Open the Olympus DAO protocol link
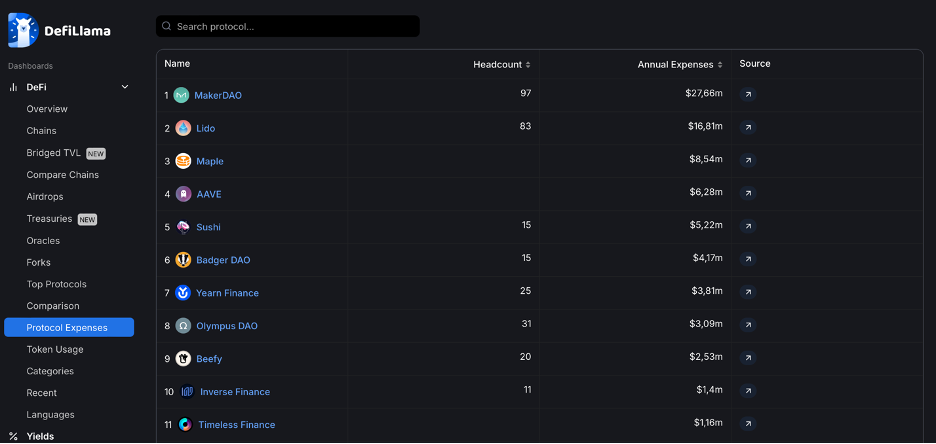Screen dimensions: 936x444 tap(227, 326)
